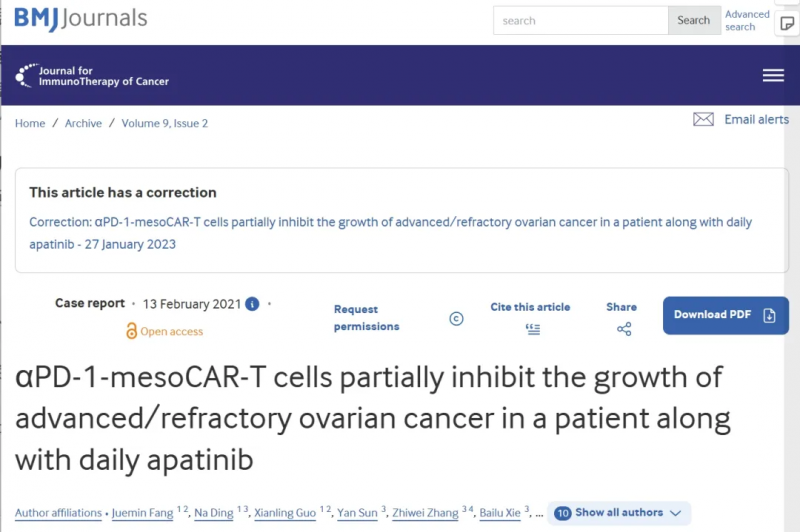The height and width of the screenshot is (532, 800).
Task: Click the Search button
Action: point(694,20)
